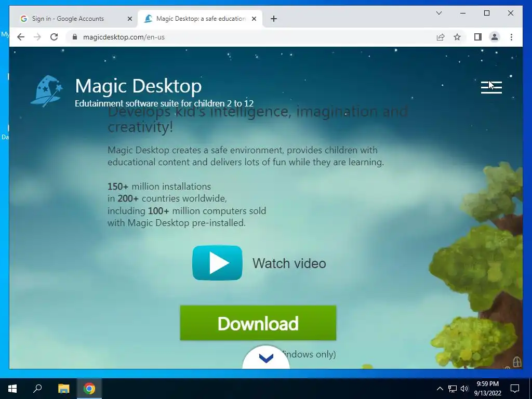532x399 pixels.
Task: Maximize the Chrome window
Action: click(x=486, y=13)
